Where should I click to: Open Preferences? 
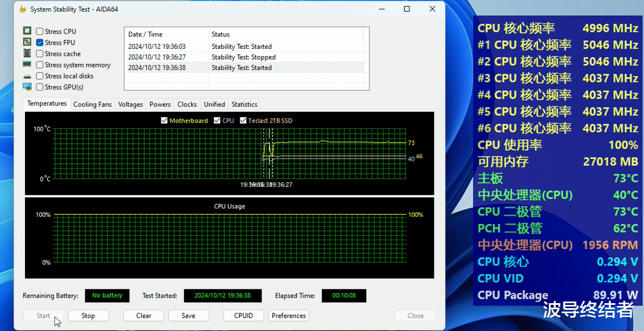pyautogui.click(x=289, y=315)
